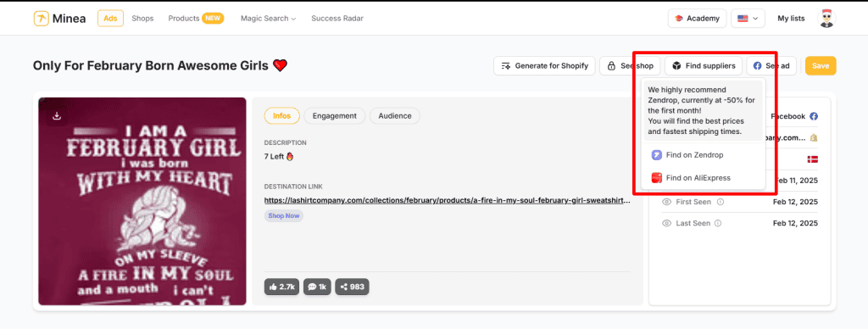The height and width of the screenshot is (329, 868).
Task: Click the Last Seen eye icon
Action: click(667, 223)
